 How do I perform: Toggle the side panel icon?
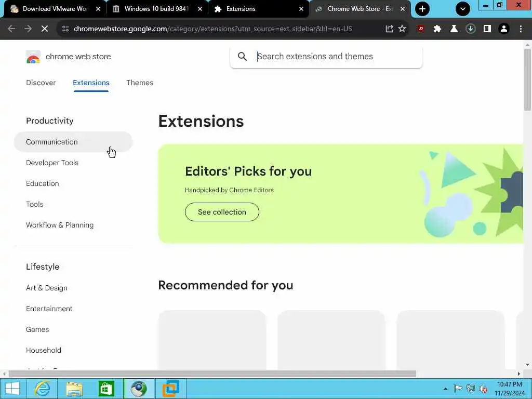point(487,29)
